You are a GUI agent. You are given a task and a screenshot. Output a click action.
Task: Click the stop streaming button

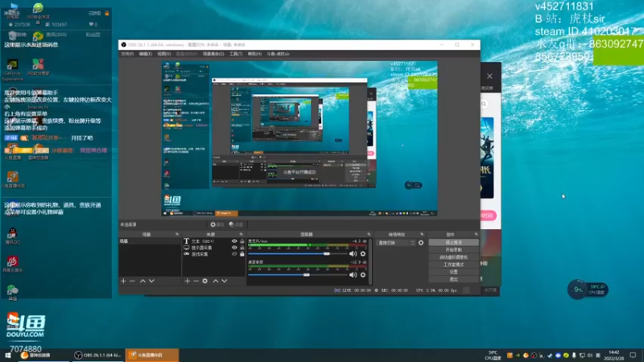[x=453, y=243]
